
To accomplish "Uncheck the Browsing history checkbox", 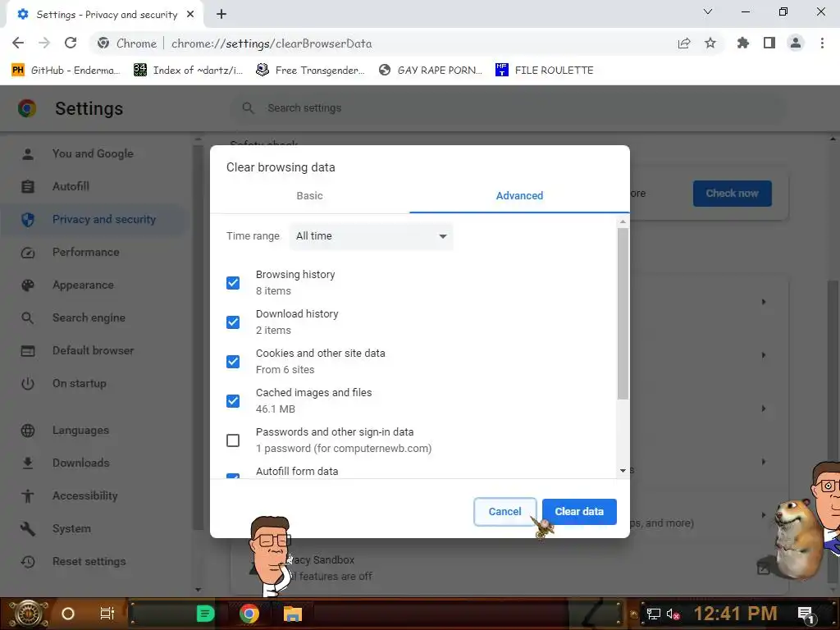I will tap(232, 283).
